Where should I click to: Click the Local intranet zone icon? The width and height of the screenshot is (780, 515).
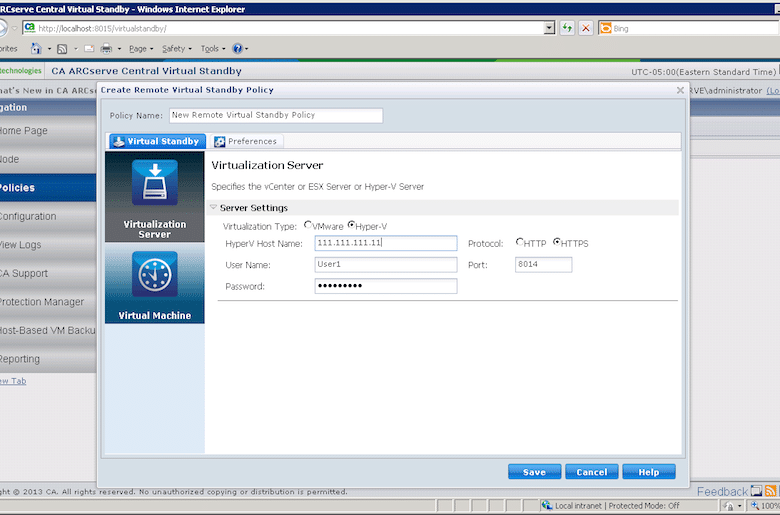547,506
